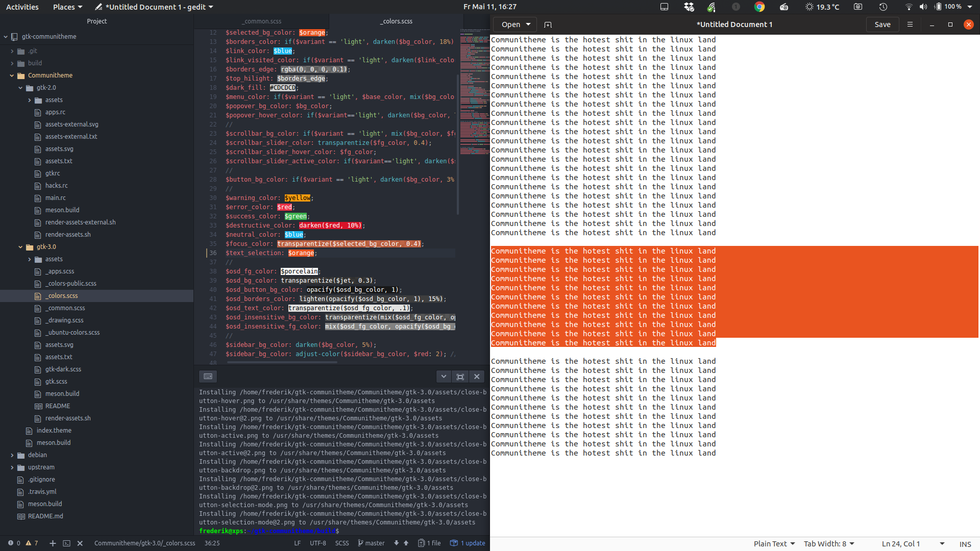Maximize the terminal panel with the frame icon
980x551 pixels.
(x=460, y=377)
